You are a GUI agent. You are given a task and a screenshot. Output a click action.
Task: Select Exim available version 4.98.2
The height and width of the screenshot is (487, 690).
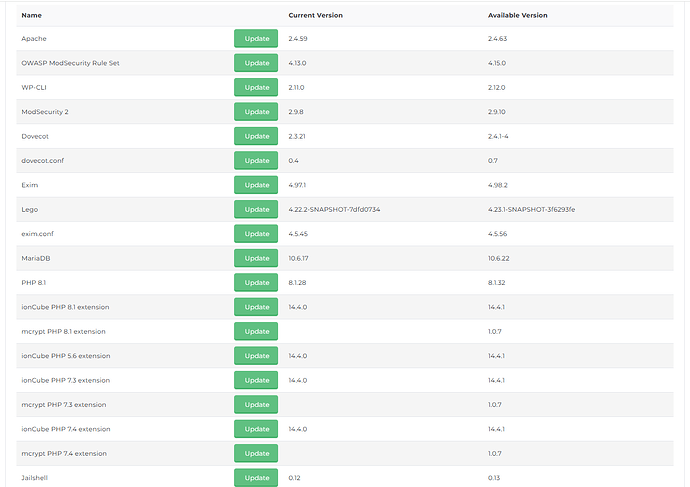498,185
